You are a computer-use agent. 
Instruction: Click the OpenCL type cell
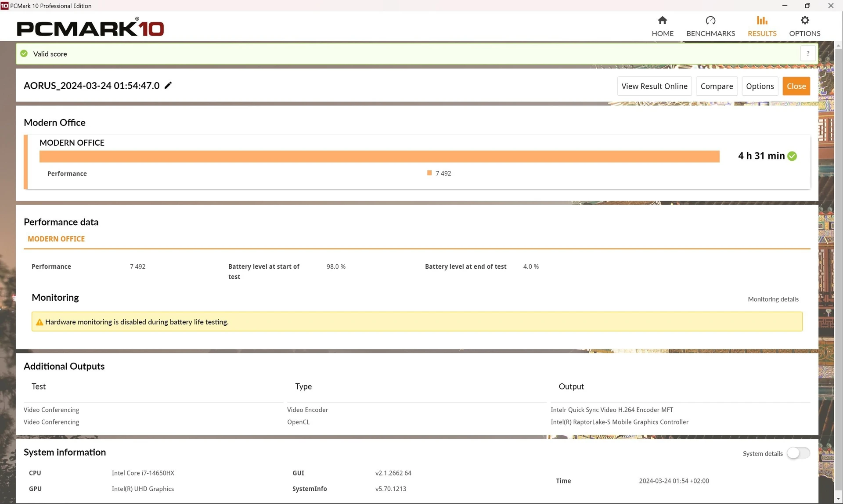(298, 422)
